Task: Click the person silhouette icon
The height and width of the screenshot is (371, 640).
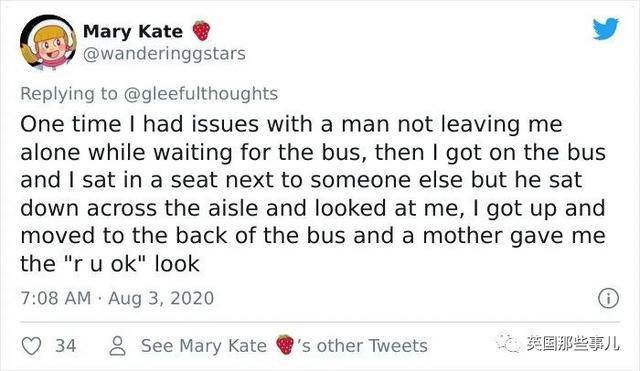Action: [x=118, y=346]
